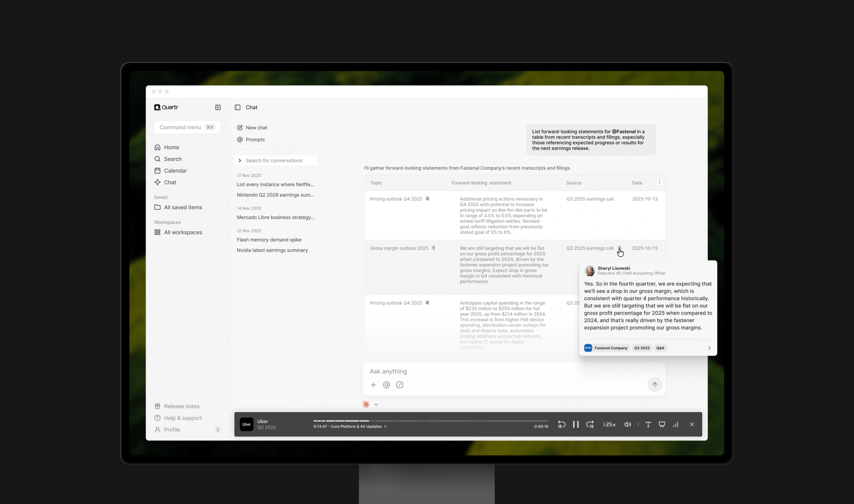Screen dimensions: 854x504
Task: Seek in the audio progress bar
Action: tap(431, 421)
